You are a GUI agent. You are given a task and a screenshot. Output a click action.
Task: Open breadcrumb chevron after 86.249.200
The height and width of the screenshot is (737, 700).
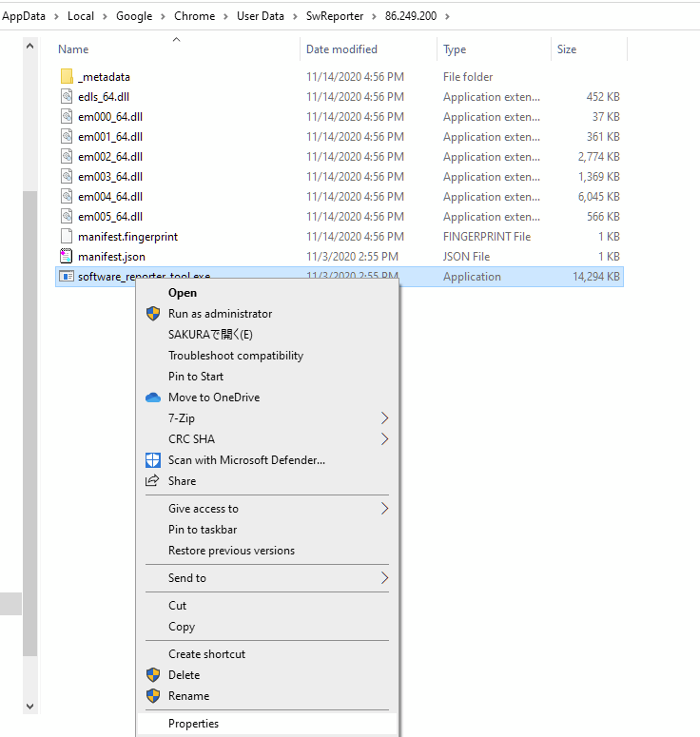coord(447,16)
